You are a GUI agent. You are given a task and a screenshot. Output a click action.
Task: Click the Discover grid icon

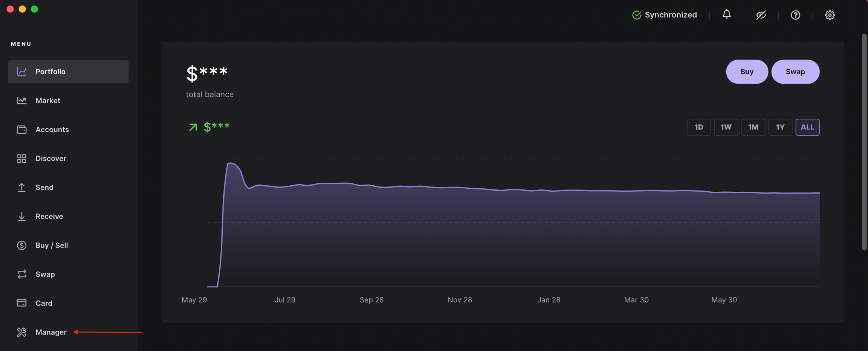(x=21, y=159)
